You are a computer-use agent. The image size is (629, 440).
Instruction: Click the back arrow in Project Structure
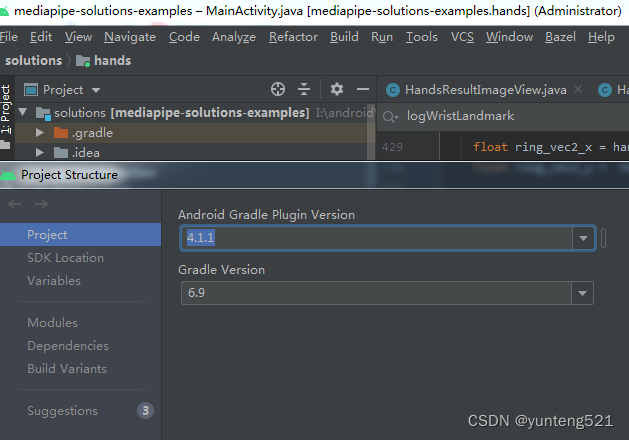pyautogui.click(x=14, y=204)
